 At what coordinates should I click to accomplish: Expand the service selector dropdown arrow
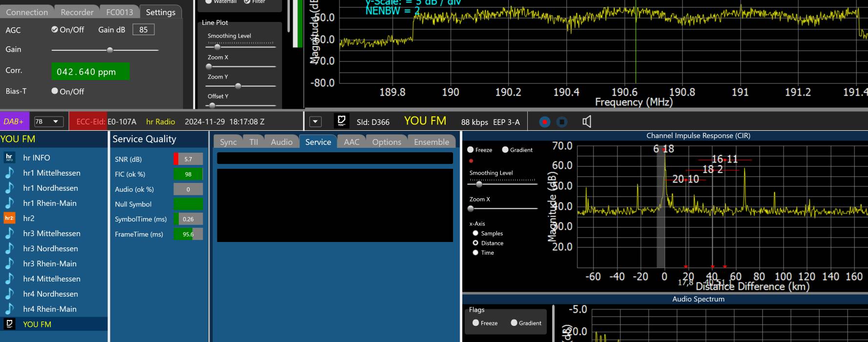click(316, 121)
